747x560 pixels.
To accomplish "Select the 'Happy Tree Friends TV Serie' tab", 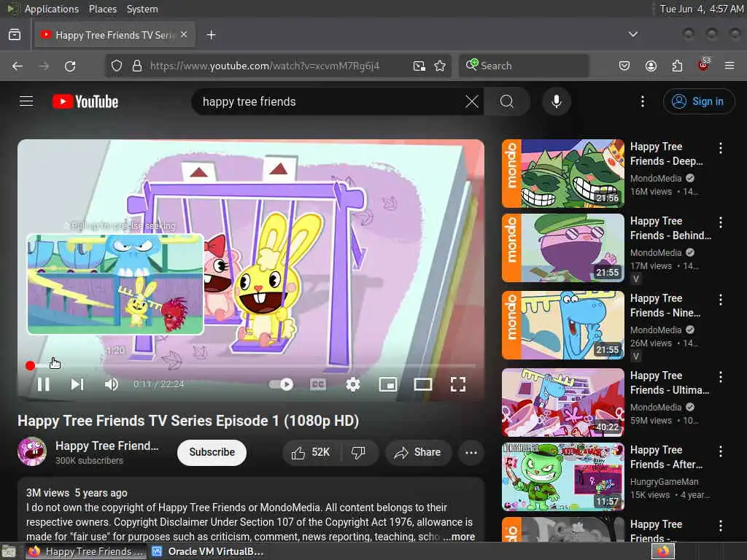I will pyautogui.click(x=115, y=35).
